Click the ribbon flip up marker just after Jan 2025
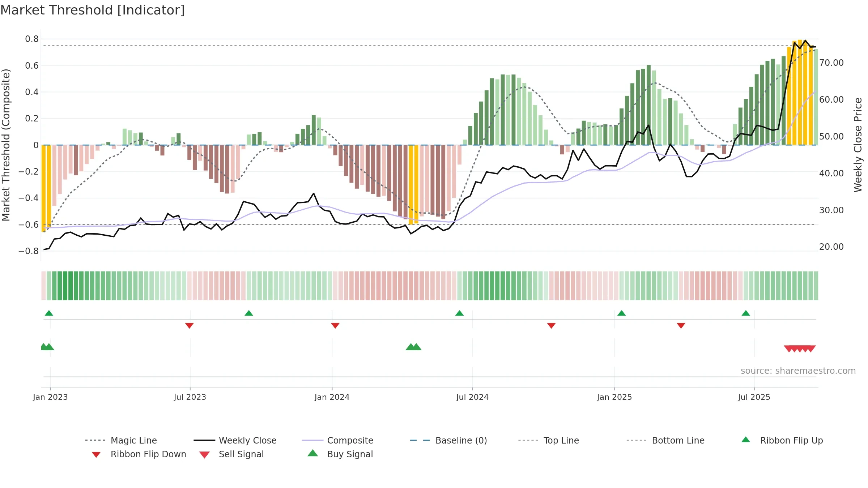 (x=621, y=313)
